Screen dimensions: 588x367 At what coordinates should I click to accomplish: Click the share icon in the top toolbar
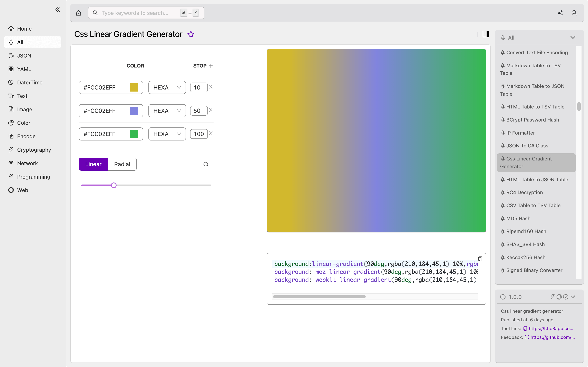(560, 13)
